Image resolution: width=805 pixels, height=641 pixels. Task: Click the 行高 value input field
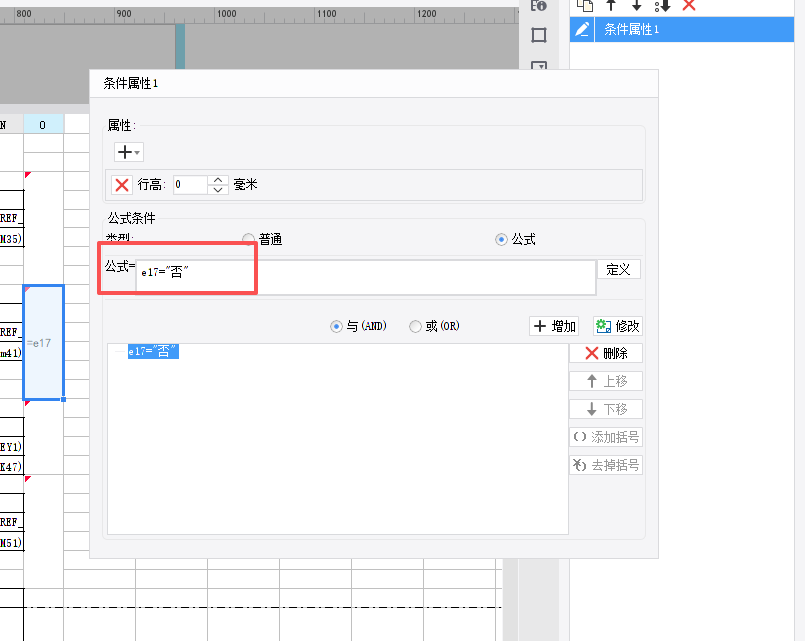[x=190, y=185]
